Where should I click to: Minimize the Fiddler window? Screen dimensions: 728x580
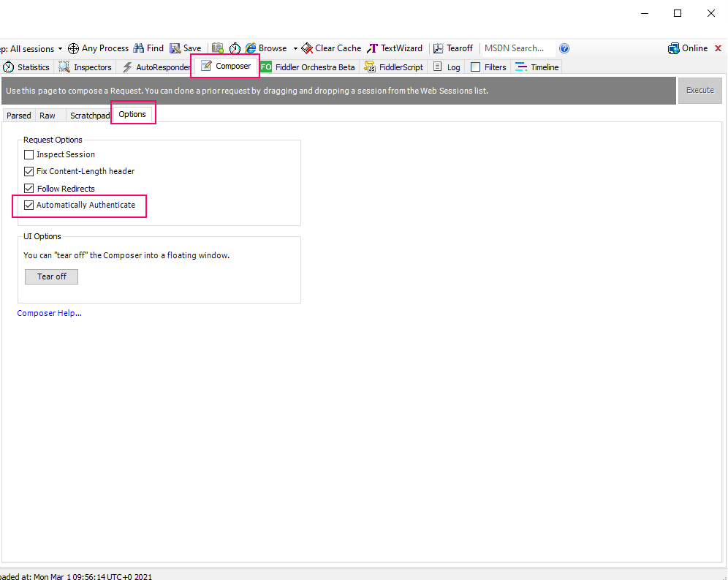click(645, 13)
